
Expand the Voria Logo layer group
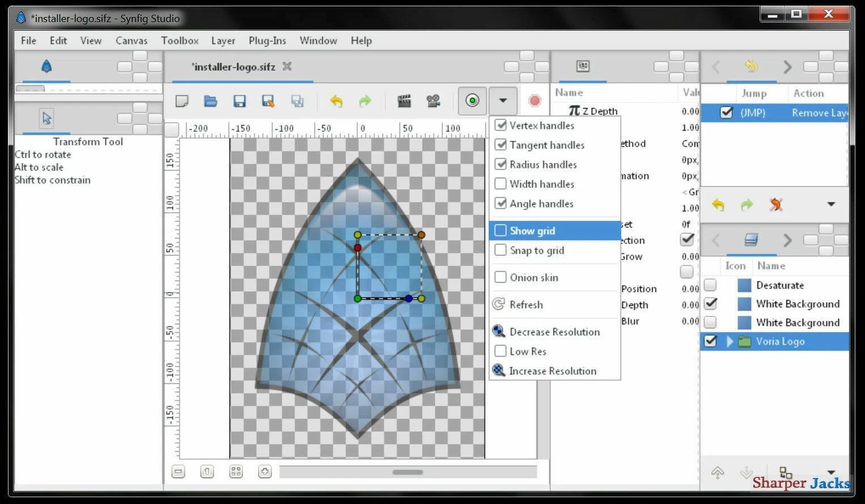click(x=730, y=341)
